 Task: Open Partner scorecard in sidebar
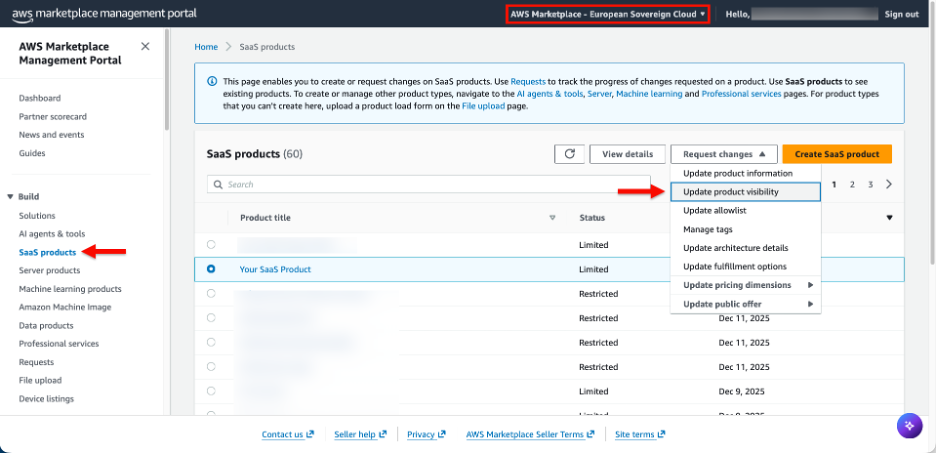click(53, 116)
